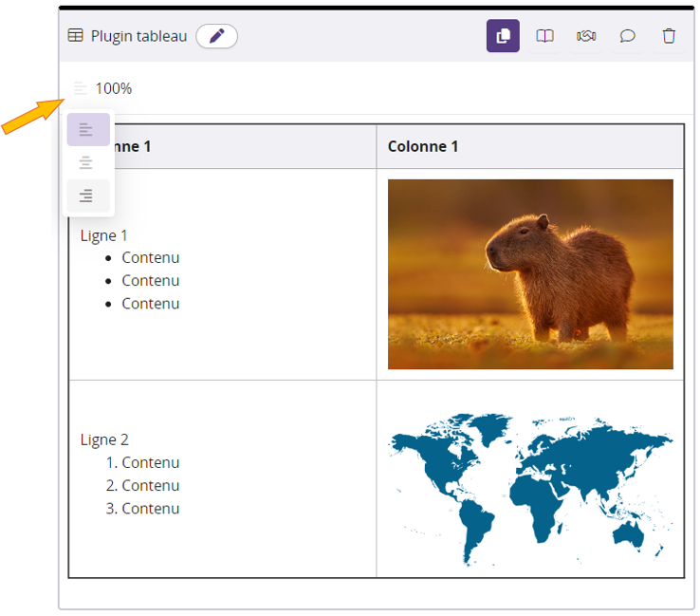The image size is (700, 616).
Task: Click the Ligne 1 text
Action: [x=104, y=235]
